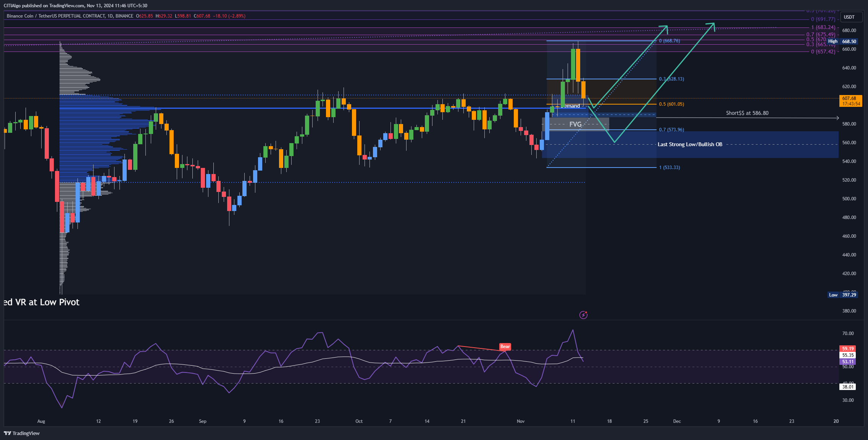Viewport: 868px width, 440px height.
Task: Click the USDT currency label
Action: click(x=849, y=17)
